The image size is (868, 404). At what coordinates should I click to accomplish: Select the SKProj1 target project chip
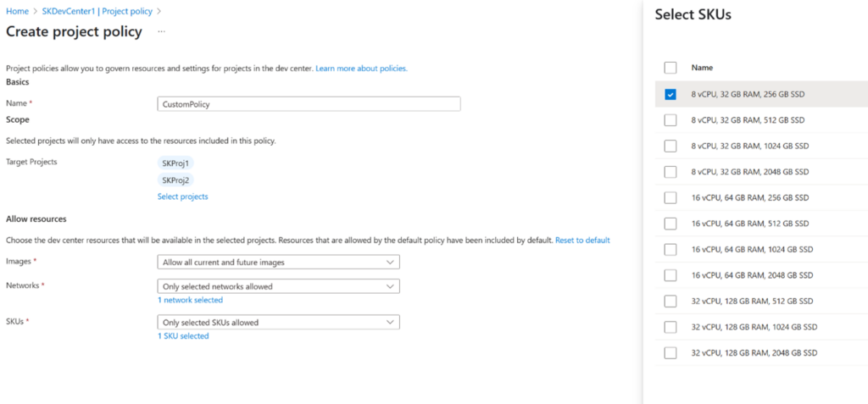(176, 163)
